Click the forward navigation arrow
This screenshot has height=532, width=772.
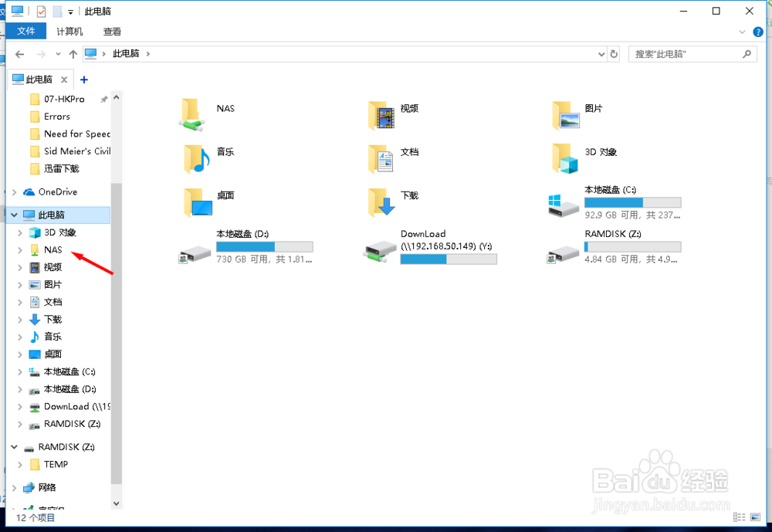pyautogui.click(x=42, y=54)
